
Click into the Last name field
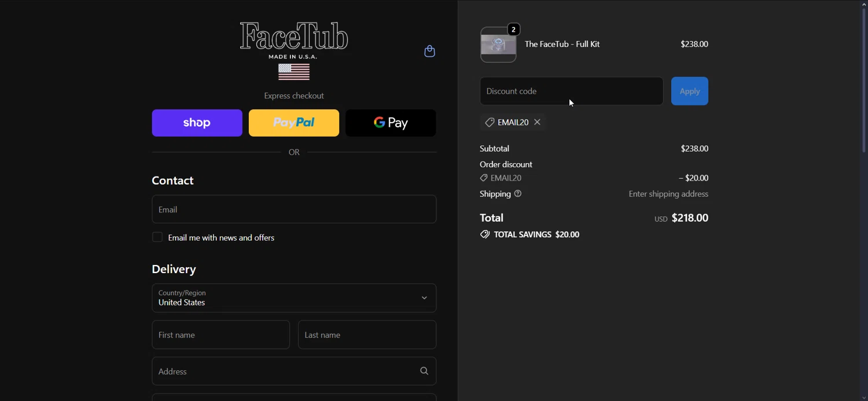tap(367, 334)
